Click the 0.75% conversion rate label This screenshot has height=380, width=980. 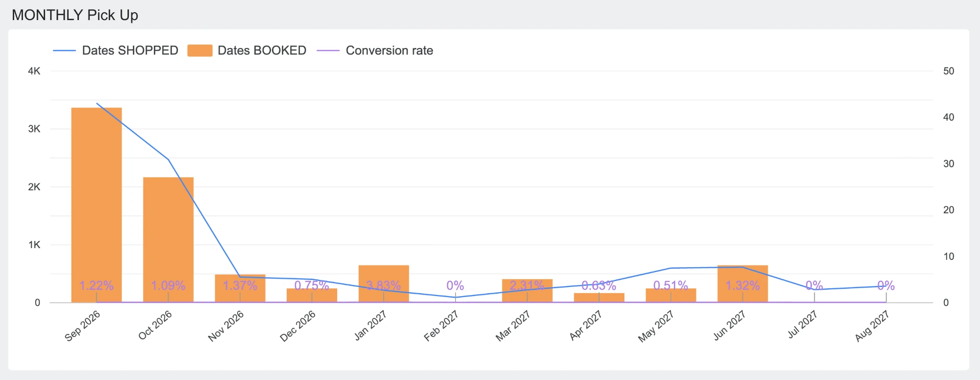312,285
